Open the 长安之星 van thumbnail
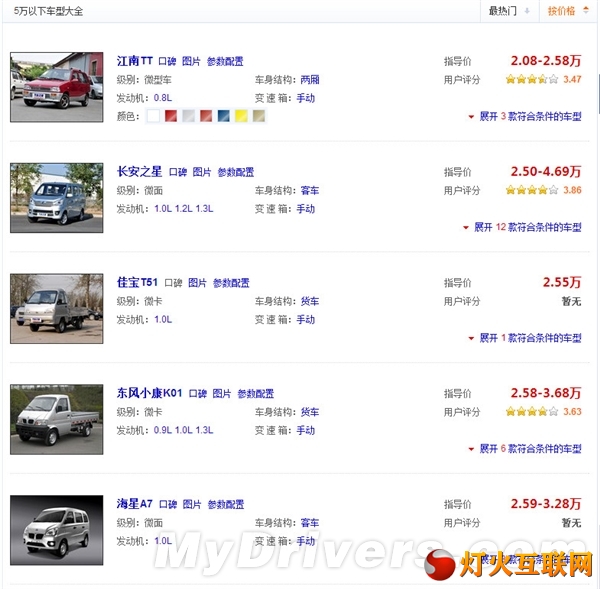 pos(57,198)
